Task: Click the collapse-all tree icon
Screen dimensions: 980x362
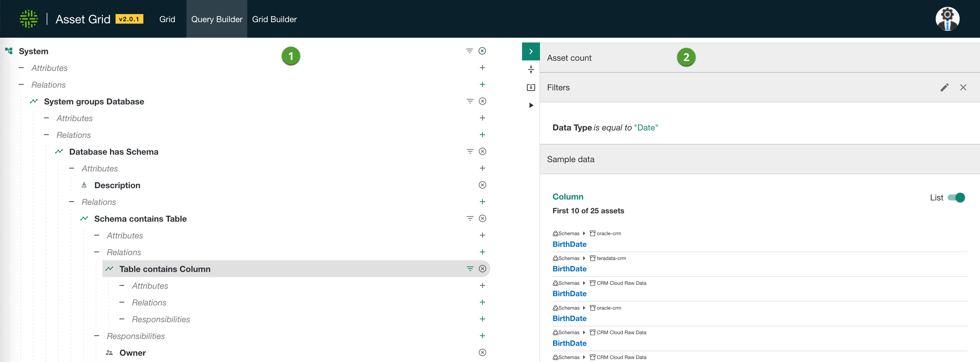Action: pyautogui.click(x=531, y=69)
